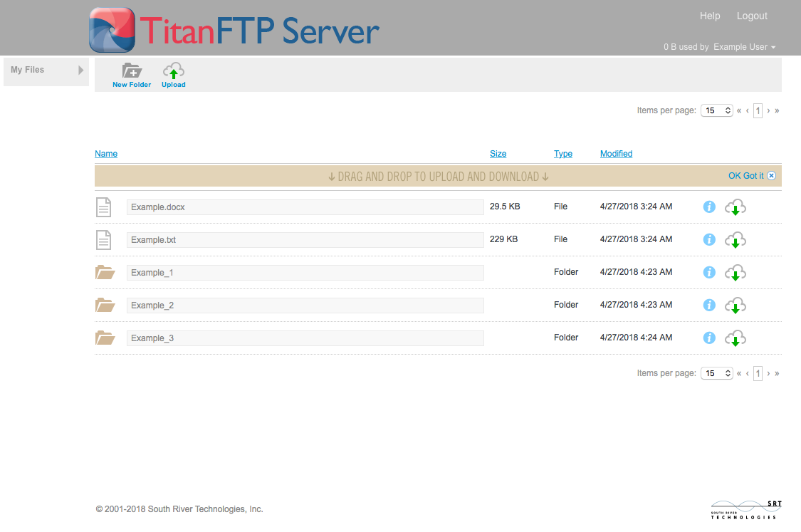Go to next page in bottom pager

768,373
